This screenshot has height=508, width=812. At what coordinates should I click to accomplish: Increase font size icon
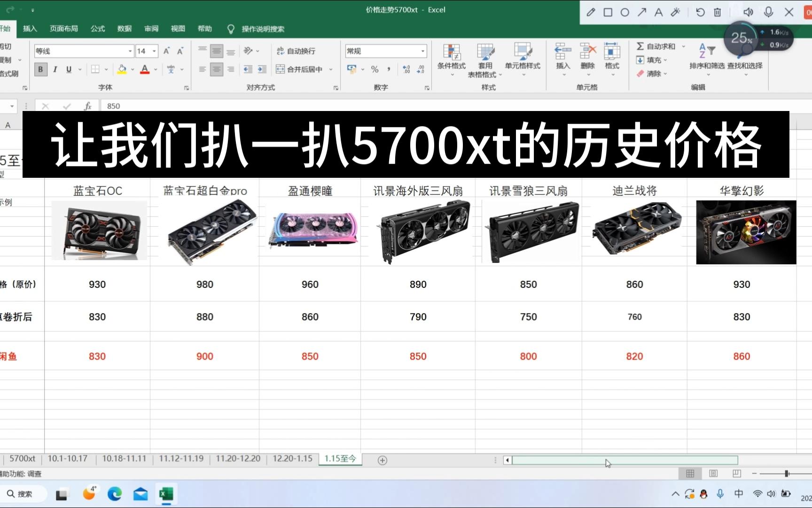[x=166, y=51]
